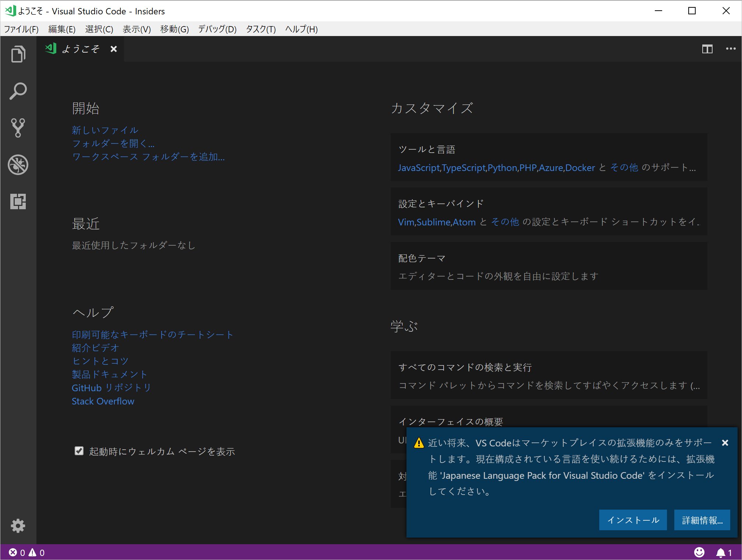Image resolution: width=742 pixels, height=560 pixels.
Task: Dismiss the language pack notification
Action: pyautogui.click(x=725, y=443)
